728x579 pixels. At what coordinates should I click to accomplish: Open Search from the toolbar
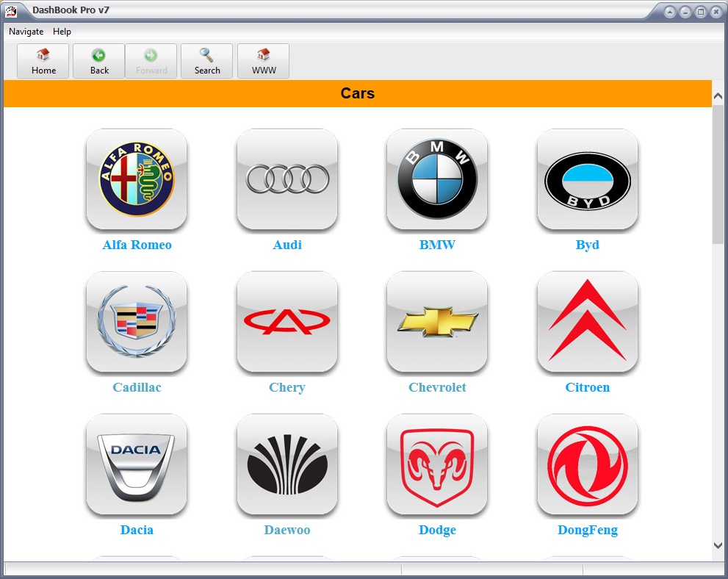tap(207, 61)
